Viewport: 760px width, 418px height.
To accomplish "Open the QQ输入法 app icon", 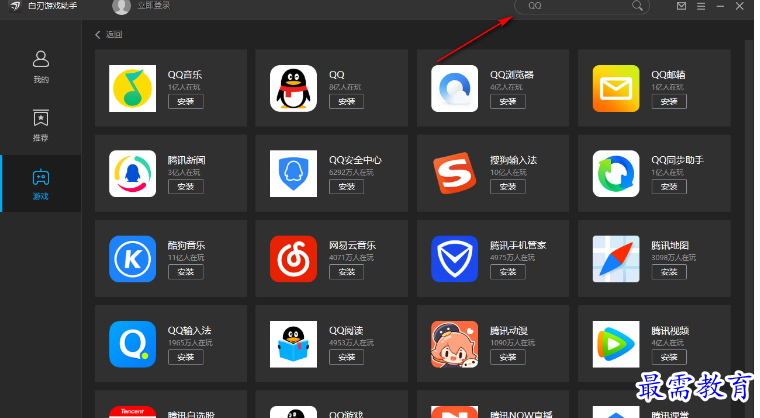I will pos(132,344).
